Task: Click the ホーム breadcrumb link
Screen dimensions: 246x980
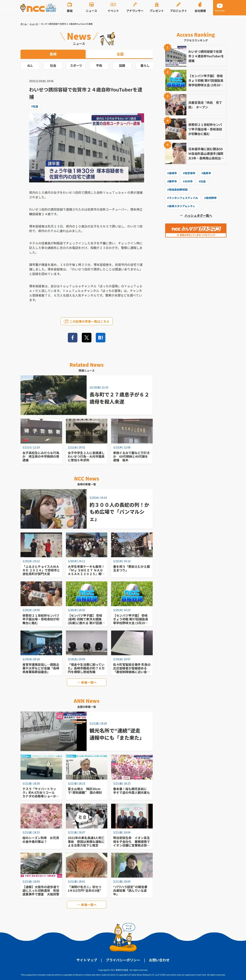Action: pos(24,24)
